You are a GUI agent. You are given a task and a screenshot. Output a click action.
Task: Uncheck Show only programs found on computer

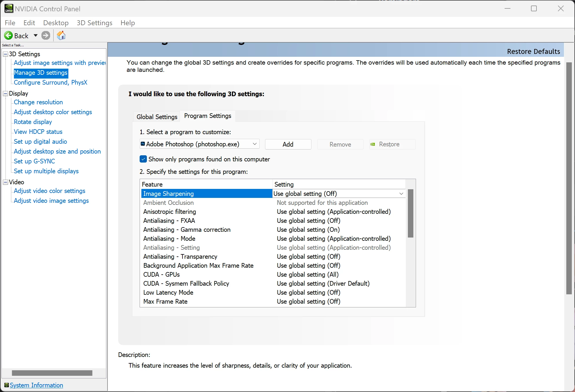[x=143, y=159]
